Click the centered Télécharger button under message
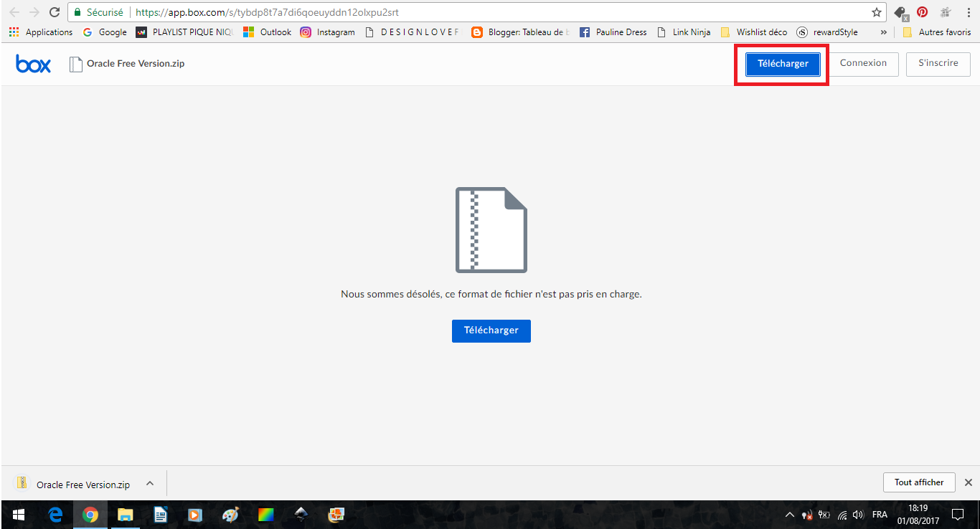Viewport: 980px width, 529px height. pos(491,330)
